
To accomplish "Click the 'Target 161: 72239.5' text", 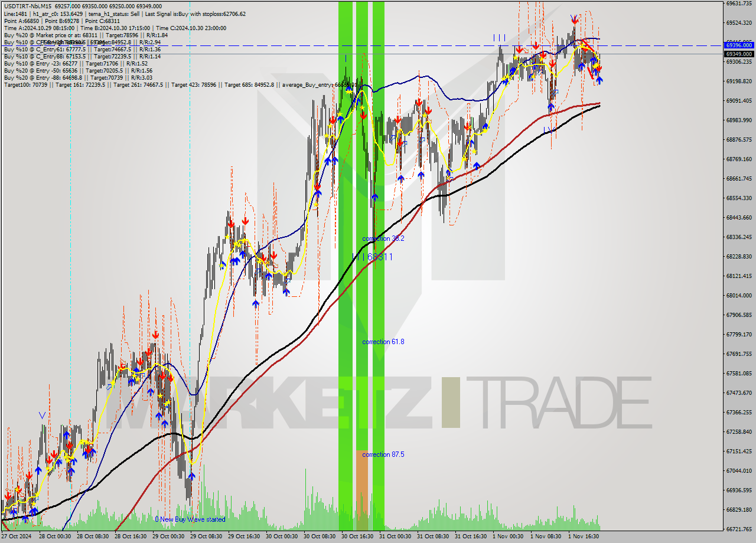I will [80, 85].
